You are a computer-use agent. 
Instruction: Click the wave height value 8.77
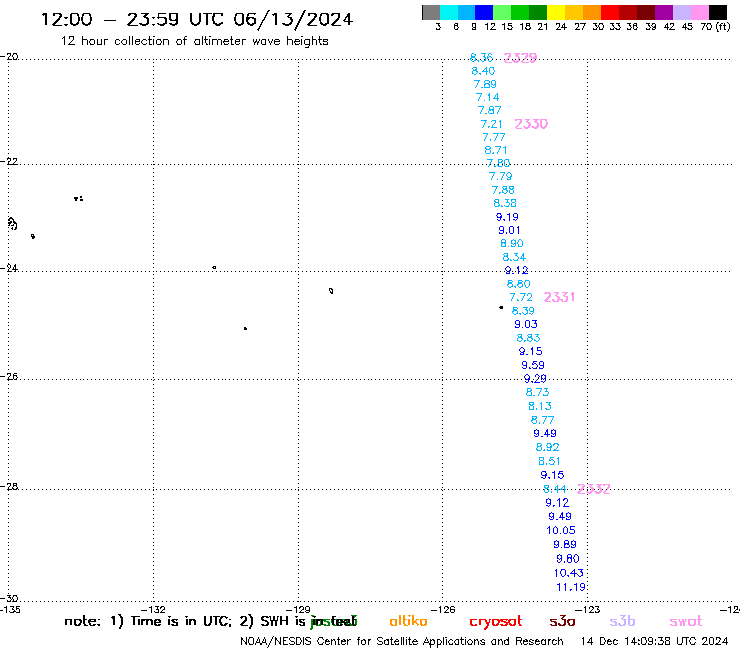[542, 420]
